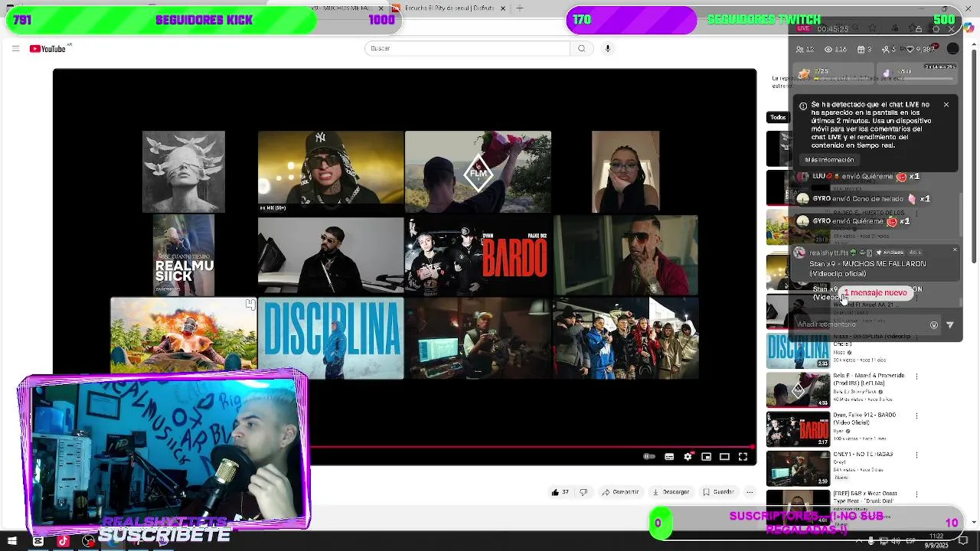Click the people icon showing 12

coord(801,49)
